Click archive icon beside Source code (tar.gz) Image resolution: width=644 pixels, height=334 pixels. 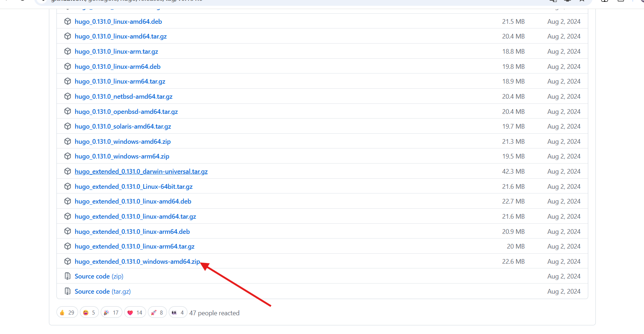[x=67, y=291]
